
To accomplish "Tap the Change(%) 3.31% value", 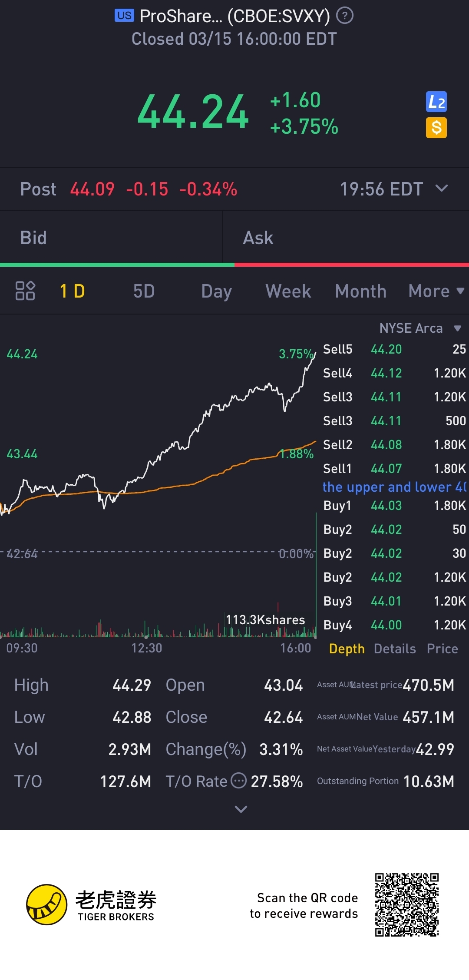I will (281, 749).
